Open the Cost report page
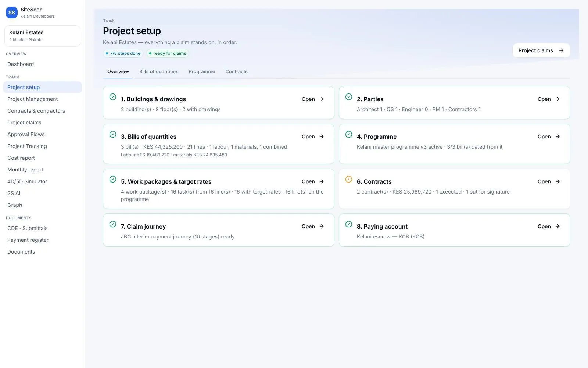 pyautogui.click(x=42, y=158)
